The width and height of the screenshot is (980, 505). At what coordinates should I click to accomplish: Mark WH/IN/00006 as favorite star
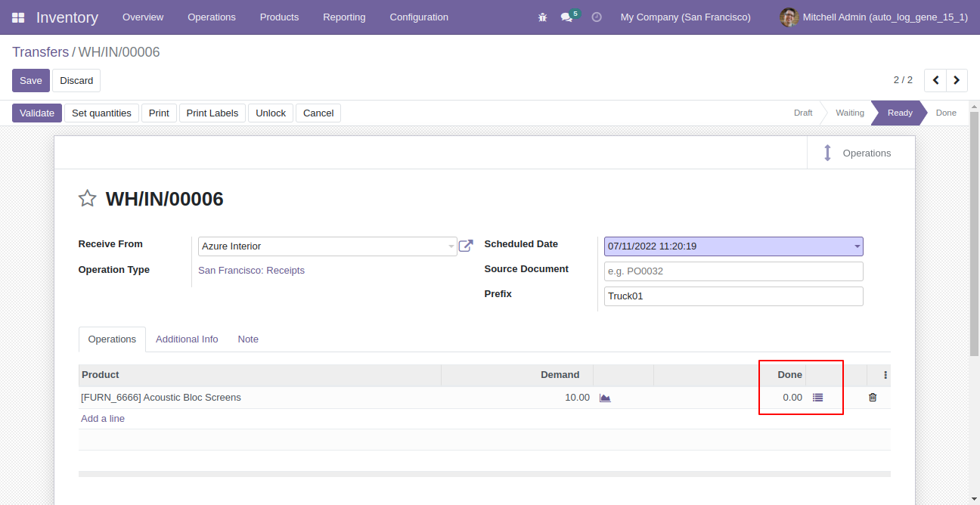tap(88, 199)
